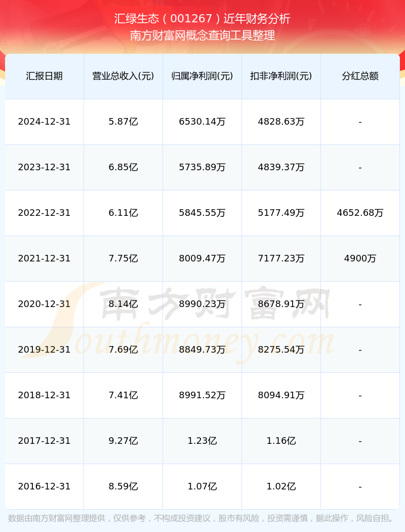405x532 pixels.
Task: Select the 2022-12-31 date cell
Action: [45, 213]
